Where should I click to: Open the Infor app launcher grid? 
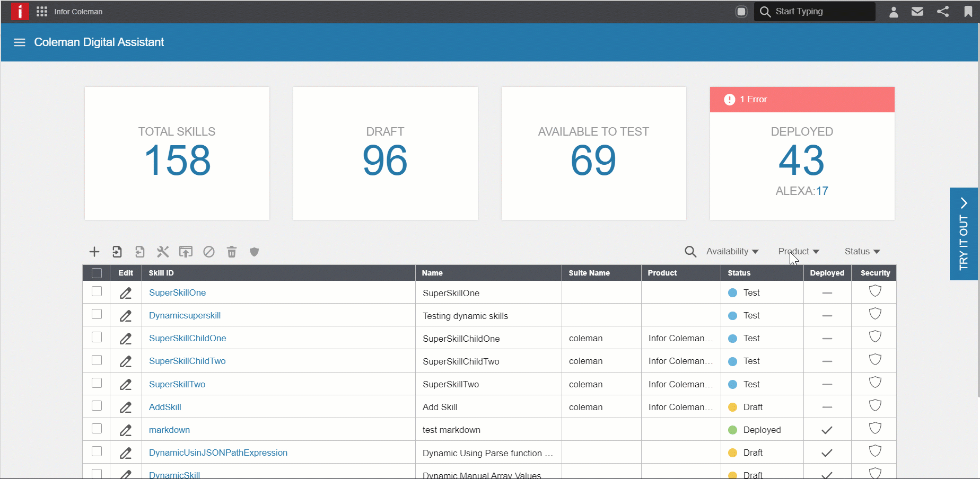coord(42,12)
